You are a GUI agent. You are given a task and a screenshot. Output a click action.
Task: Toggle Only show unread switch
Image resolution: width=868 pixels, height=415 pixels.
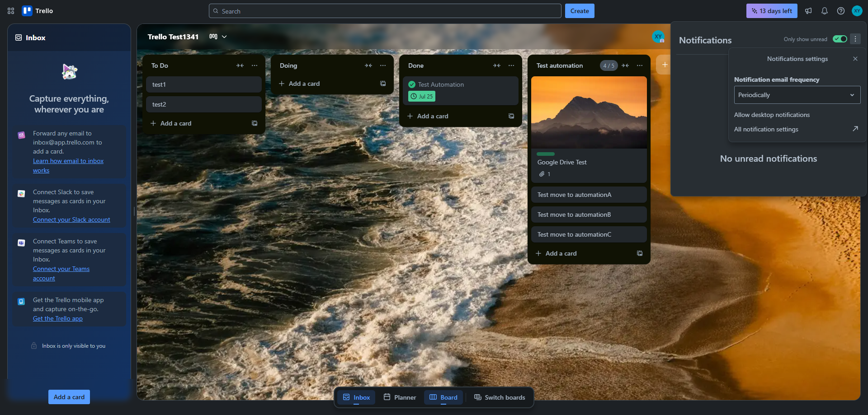pos(840,39)
